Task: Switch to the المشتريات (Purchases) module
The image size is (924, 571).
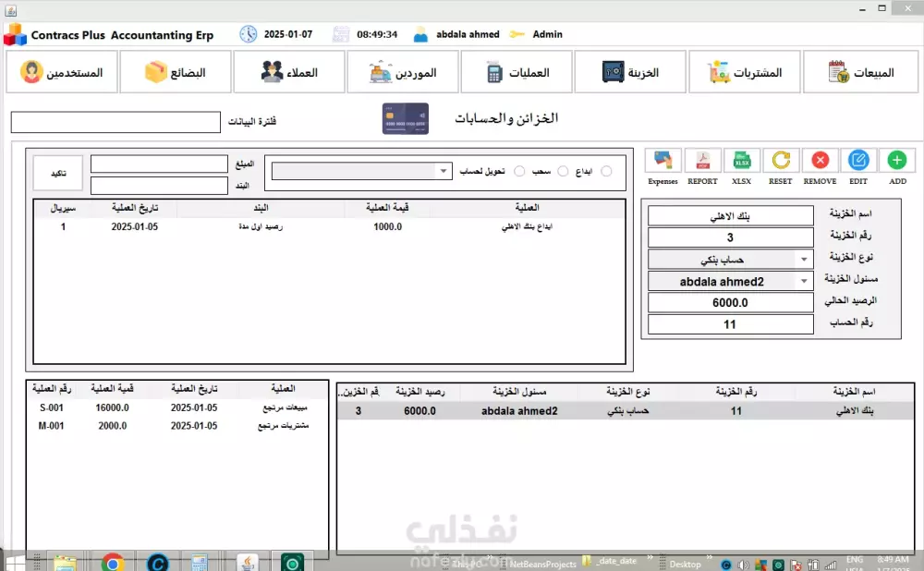Action: [745, 71]
